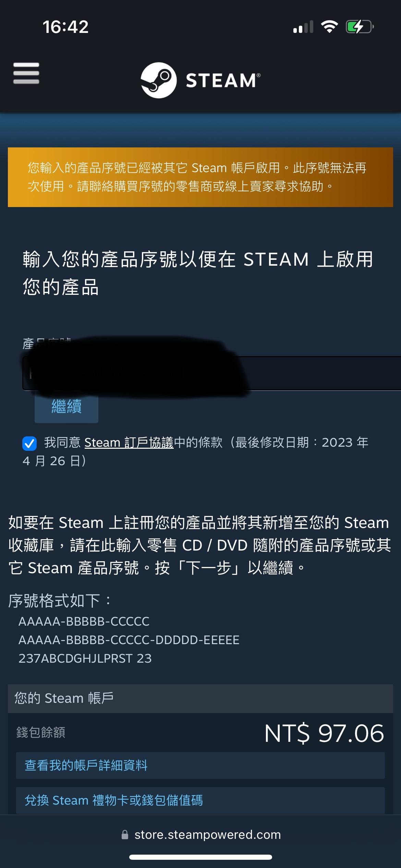This screenshot has height=868, width=401.
Task: Tap the 16:42 clock in the status bar
Action: [x=65, y=27]
